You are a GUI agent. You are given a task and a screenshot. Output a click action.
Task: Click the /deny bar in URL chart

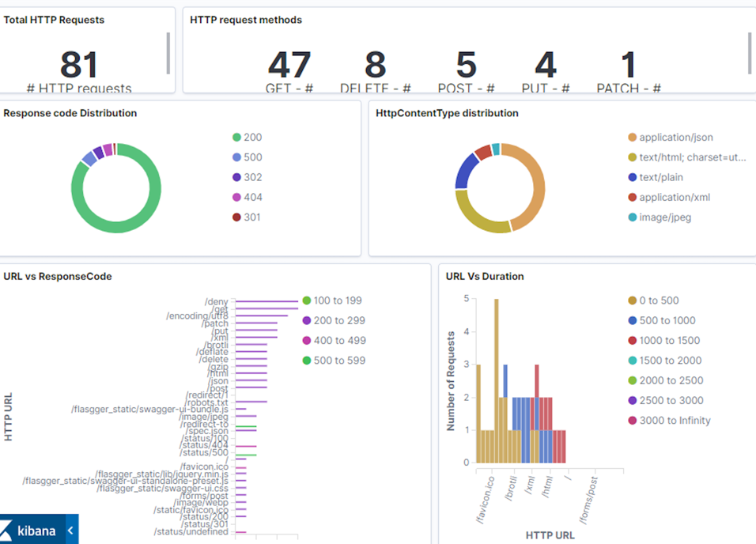pyautogui.click(x=266, y=301)
